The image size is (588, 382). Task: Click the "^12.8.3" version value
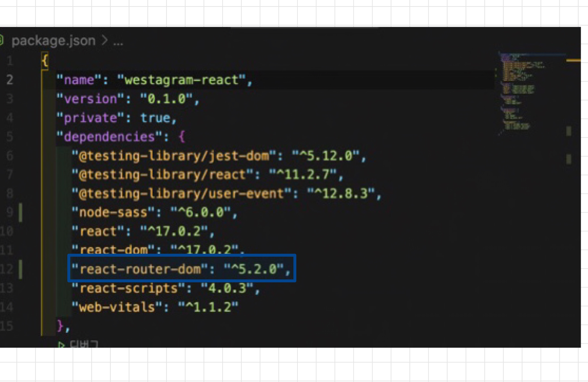(x=341, y=194)
